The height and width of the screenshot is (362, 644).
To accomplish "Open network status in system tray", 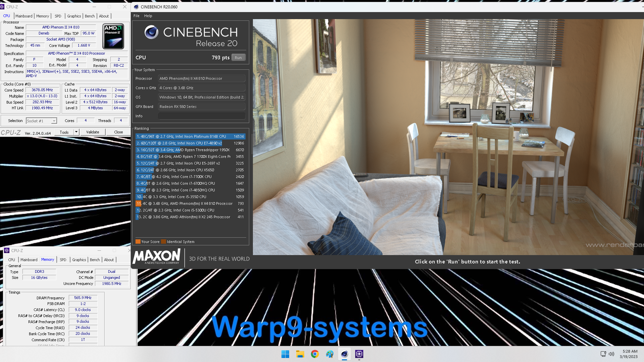I will coord(603,354).
